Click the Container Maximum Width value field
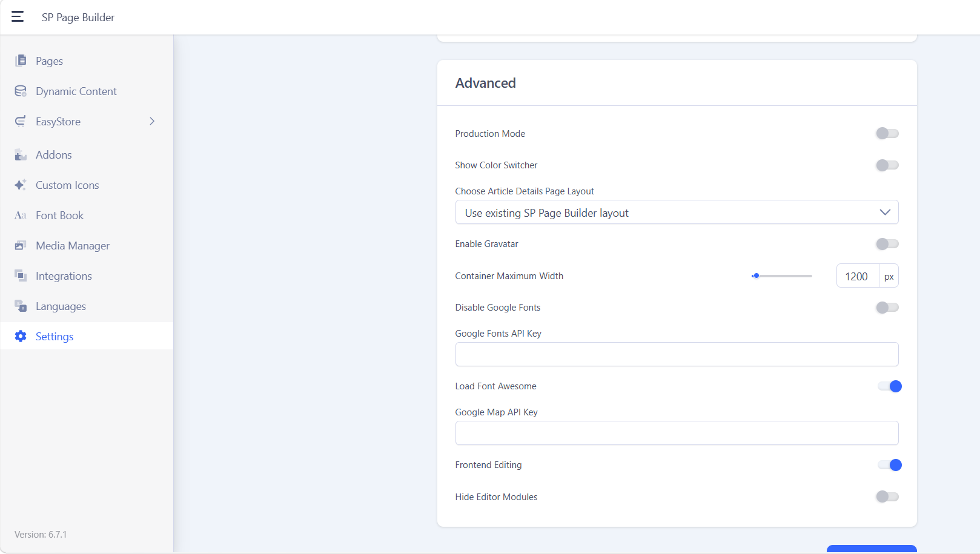Image resolution: width=980 pixels, height=554 pixels. pyautogui.click(x=858, y=276)
